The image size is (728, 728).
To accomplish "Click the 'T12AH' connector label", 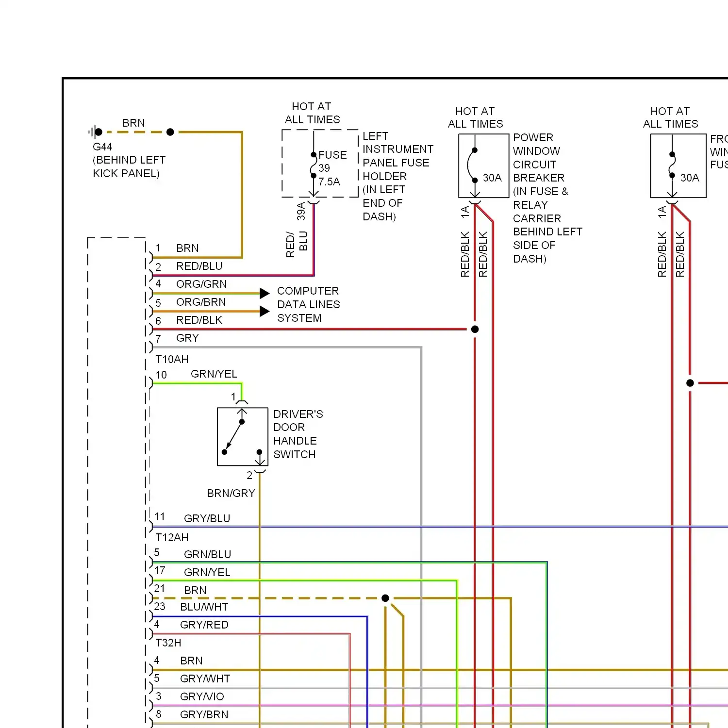I will tap(172, 537).
